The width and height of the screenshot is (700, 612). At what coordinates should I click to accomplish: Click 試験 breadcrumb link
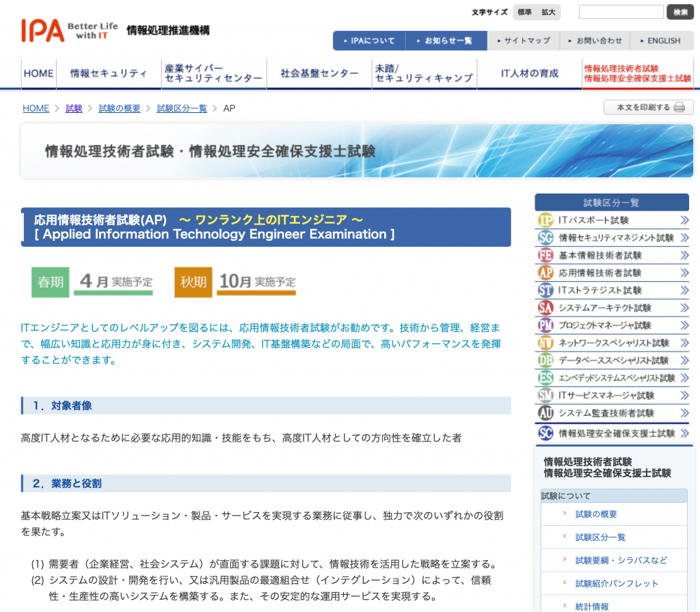pos(74,108)
